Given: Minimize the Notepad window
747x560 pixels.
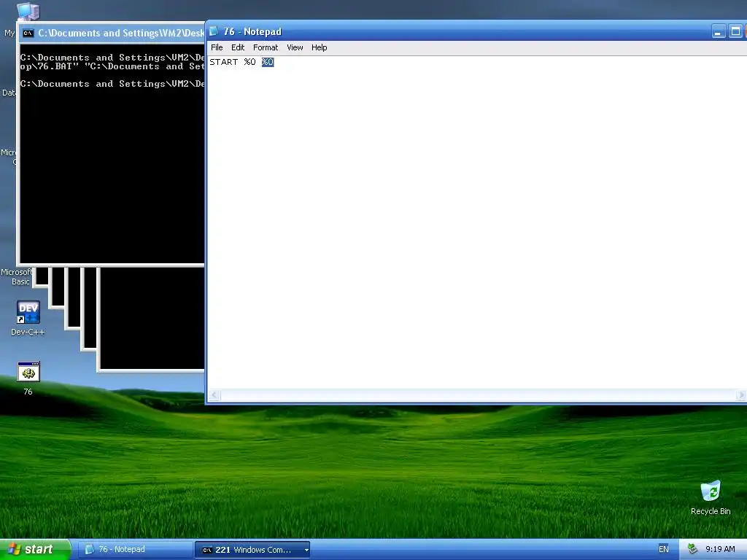Looking at the screenshot, I should (x=719, y=32).
